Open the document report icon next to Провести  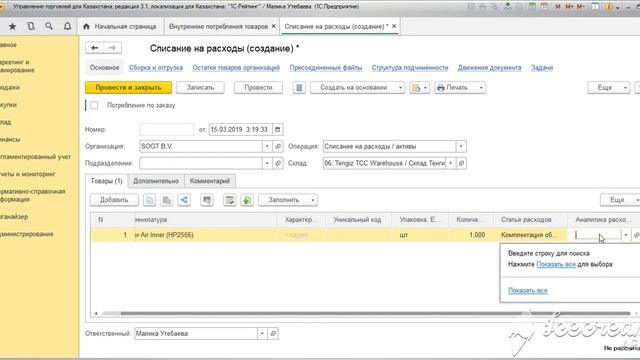click(x=299, y=87)
